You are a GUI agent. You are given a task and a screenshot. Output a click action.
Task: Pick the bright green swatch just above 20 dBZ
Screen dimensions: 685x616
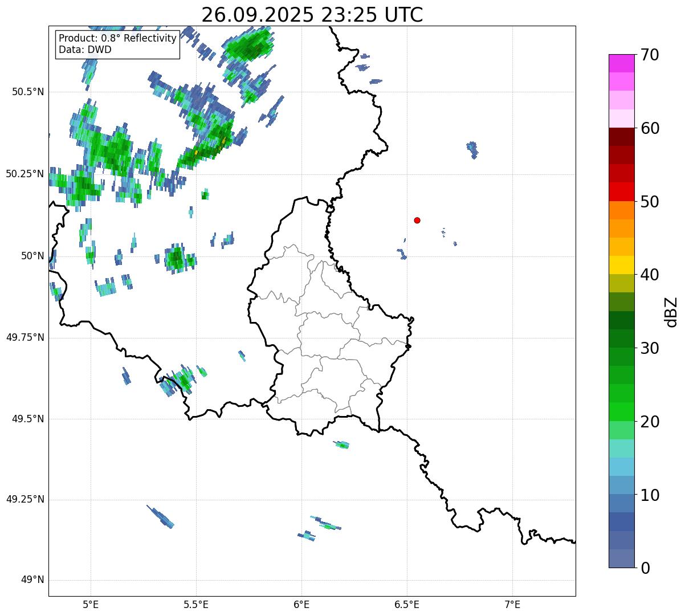pos(622,412)
